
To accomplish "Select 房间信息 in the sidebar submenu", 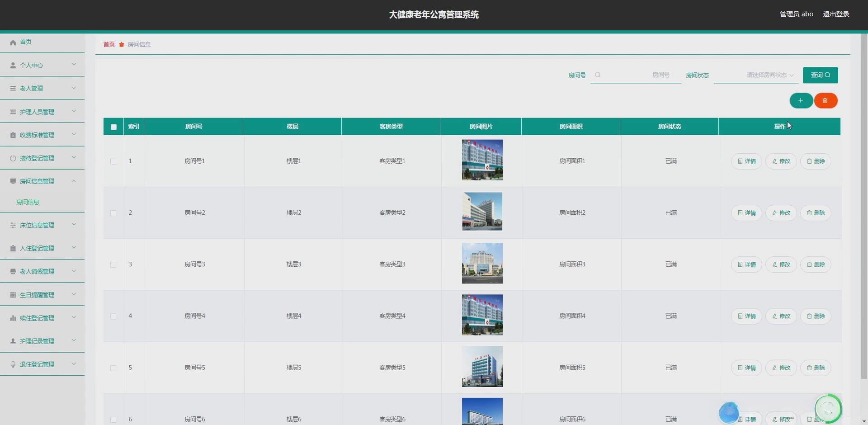I will click(28, 202).
